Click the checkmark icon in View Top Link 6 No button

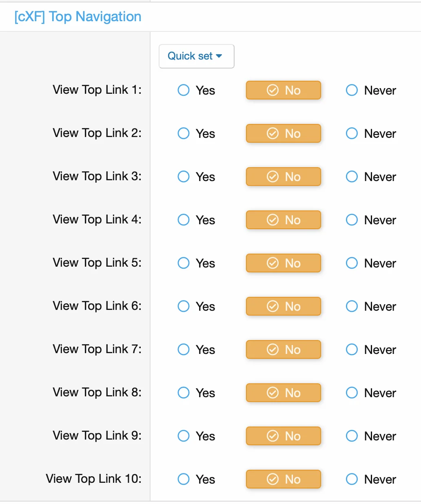[273, 306]
